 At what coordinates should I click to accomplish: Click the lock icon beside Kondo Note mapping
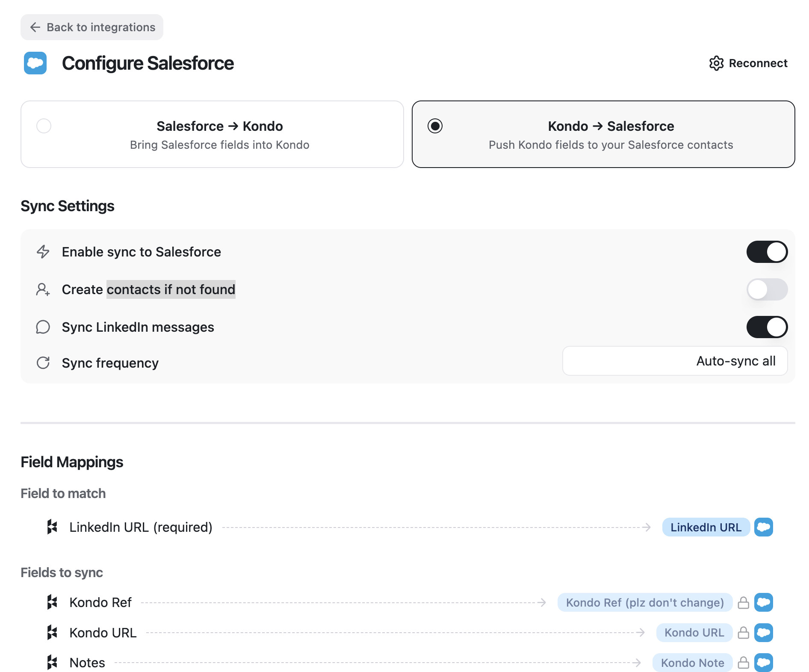(744, 663)
